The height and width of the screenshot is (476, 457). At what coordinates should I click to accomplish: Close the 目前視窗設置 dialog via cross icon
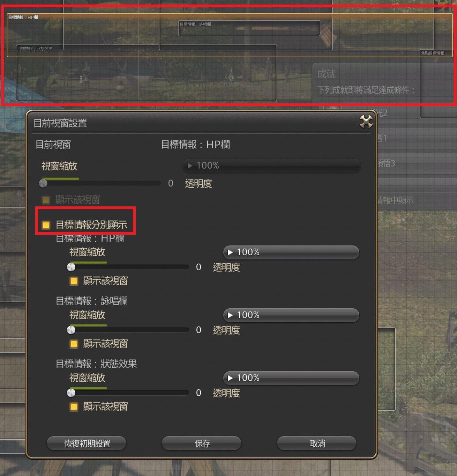tap(366, 122)
